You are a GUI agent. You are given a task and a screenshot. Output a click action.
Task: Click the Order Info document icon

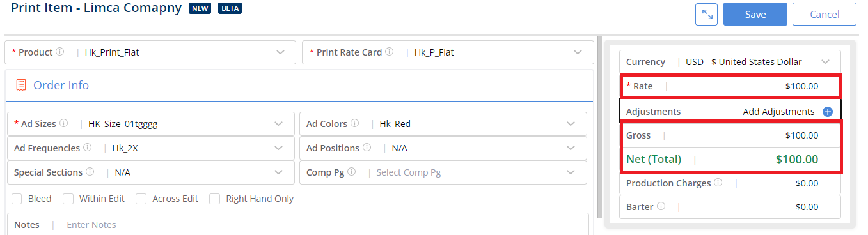point(21,85)
